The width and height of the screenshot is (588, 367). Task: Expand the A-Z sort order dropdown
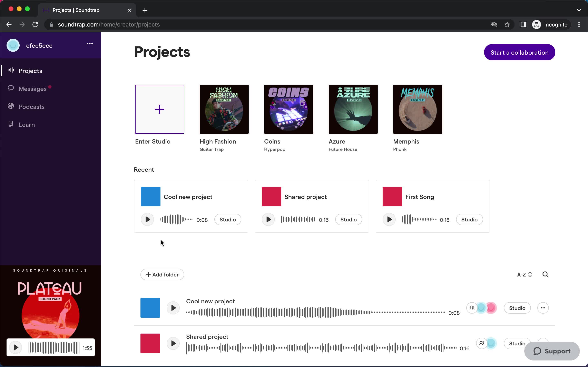[524, 274]
